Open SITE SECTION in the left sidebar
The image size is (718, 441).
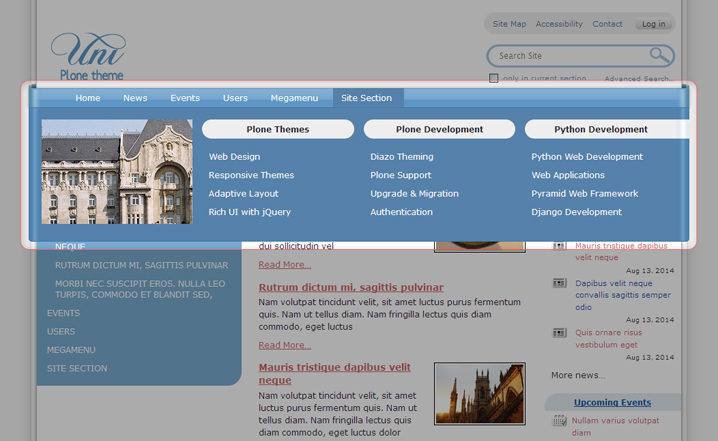(x=77, y=368)
